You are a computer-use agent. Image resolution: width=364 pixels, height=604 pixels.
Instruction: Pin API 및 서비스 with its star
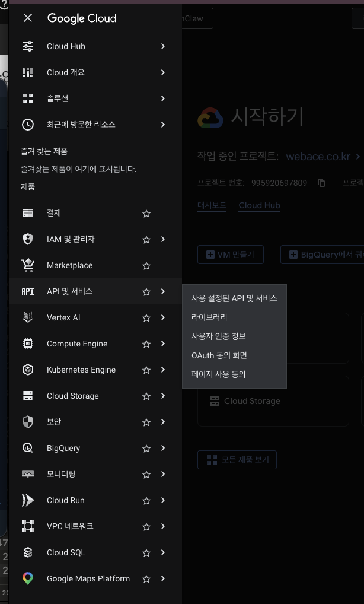[146, 292]
